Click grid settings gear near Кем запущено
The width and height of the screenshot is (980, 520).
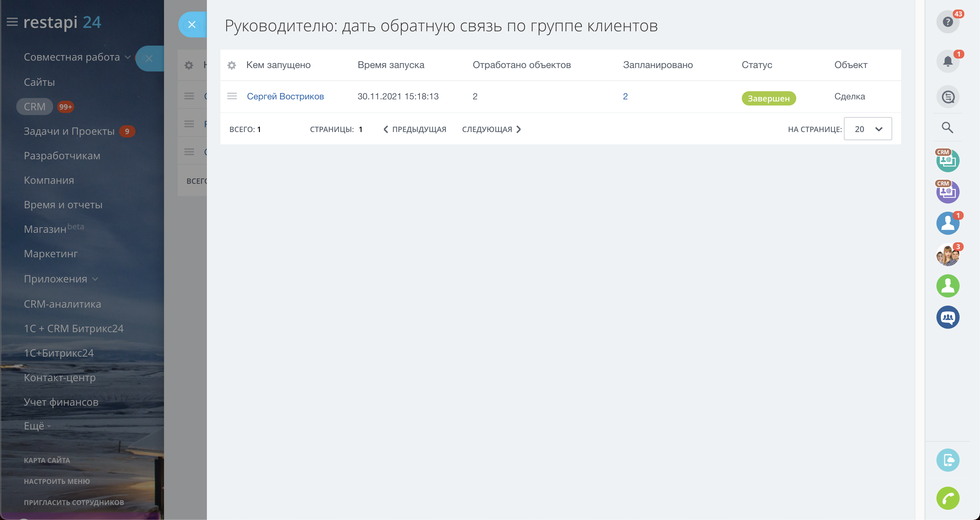pyautogui.click(x=232, y=65)
